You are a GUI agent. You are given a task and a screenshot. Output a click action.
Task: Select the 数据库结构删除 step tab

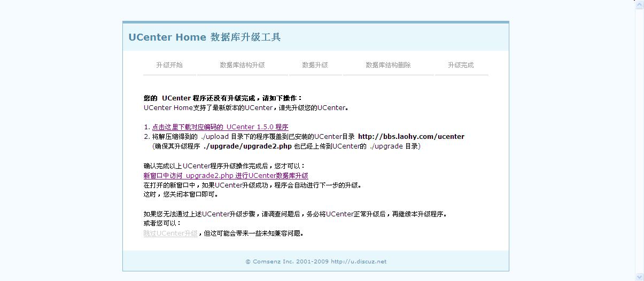click(x=388, y=65)
